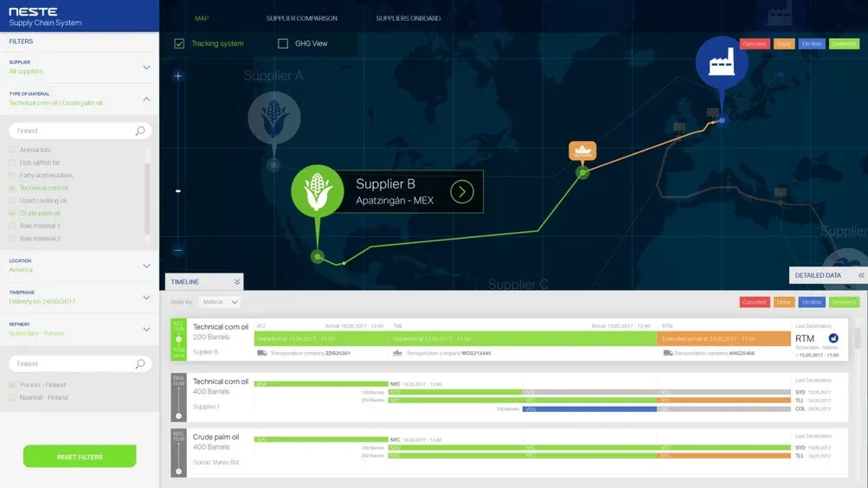
Task: Click search icon in the material filter field
Action: pos(140,131)
